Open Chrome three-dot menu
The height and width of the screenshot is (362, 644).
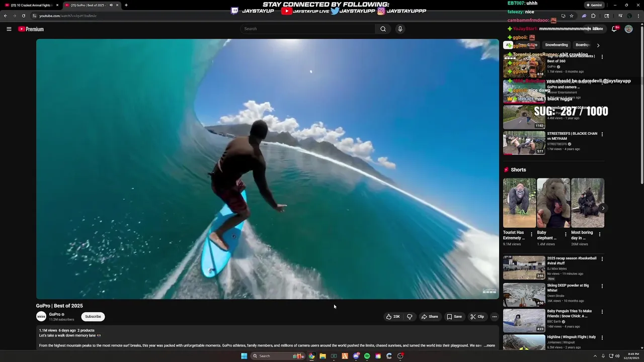[638, 16]
